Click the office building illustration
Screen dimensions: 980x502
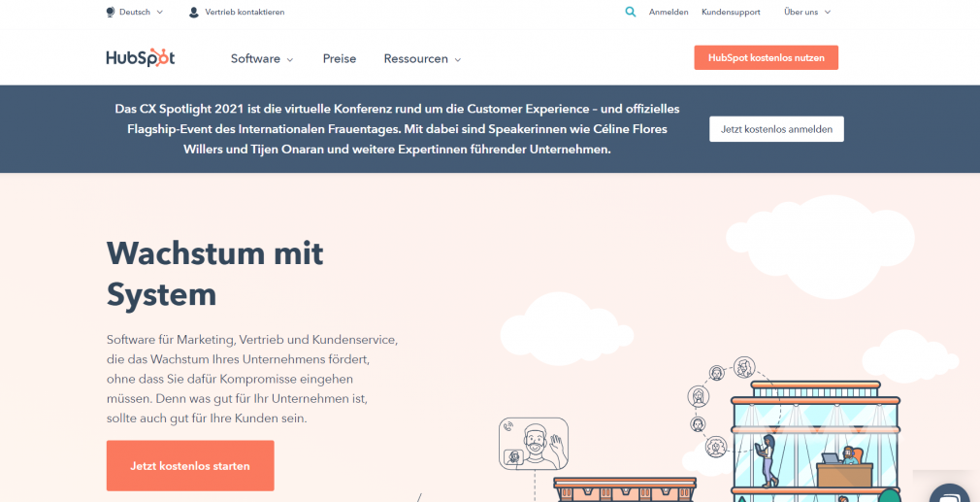(x=816, y=441)
